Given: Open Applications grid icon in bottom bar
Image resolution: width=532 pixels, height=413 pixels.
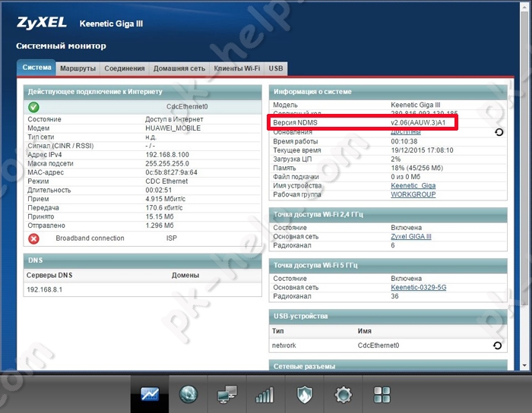Looking at the screenshot, I should (382, 395).
